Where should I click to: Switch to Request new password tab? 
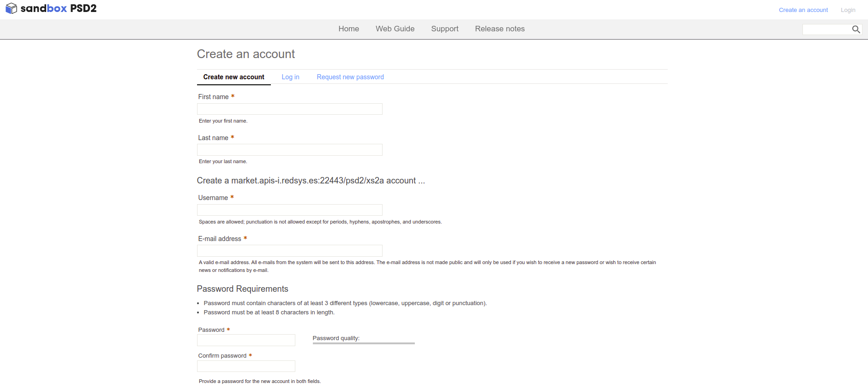(x=350, y=77)
